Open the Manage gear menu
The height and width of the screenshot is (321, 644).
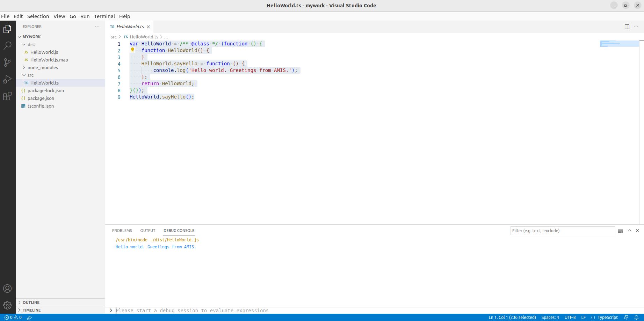[x=7, y=305]
